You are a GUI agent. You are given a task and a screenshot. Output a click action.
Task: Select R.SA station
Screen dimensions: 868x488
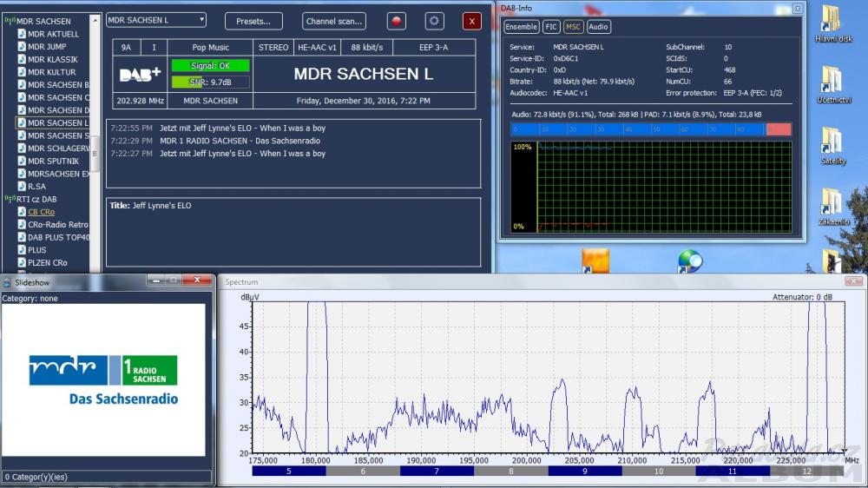pyautogui.click(x=36, y=187)
